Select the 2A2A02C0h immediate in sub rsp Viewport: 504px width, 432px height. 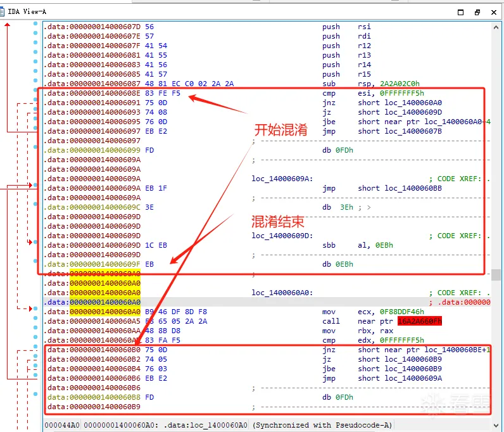[400, 84]
